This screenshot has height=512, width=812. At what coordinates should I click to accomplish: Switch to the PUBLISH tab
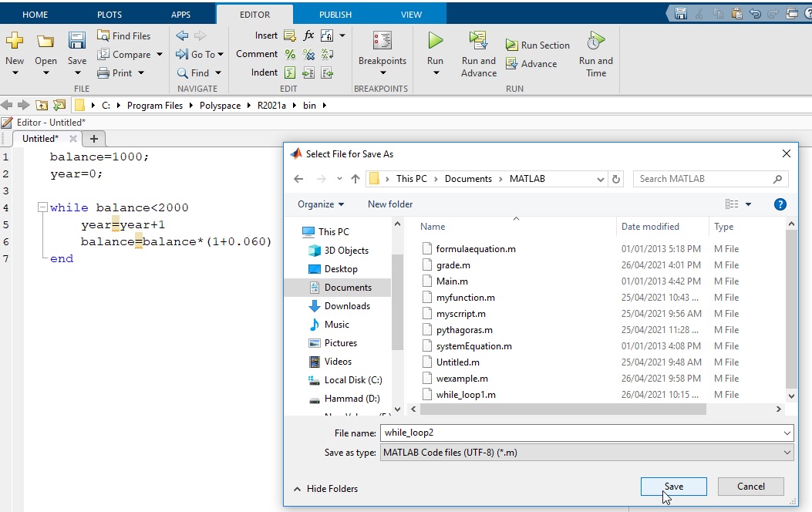click(335, 13)
